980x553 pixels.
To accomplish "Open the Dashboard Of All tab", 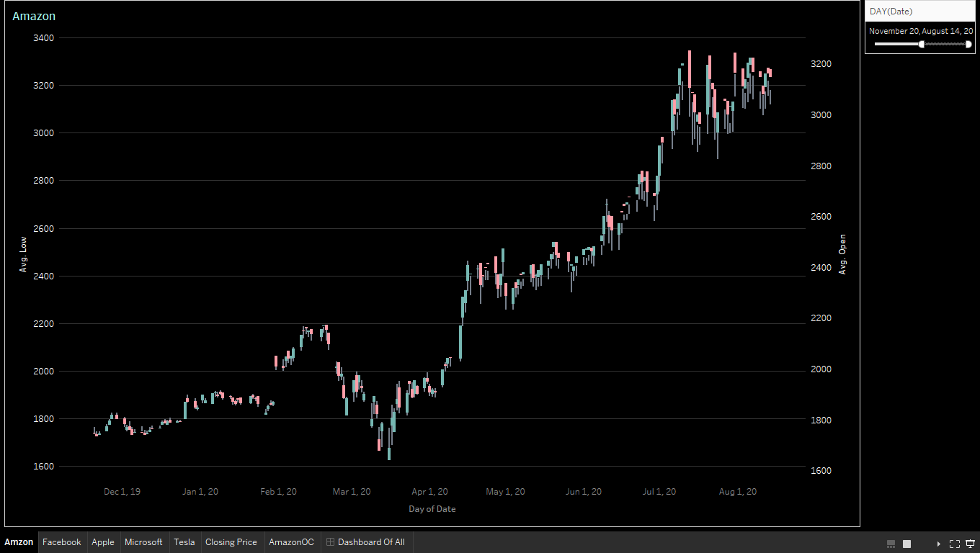I will point(367,542).
